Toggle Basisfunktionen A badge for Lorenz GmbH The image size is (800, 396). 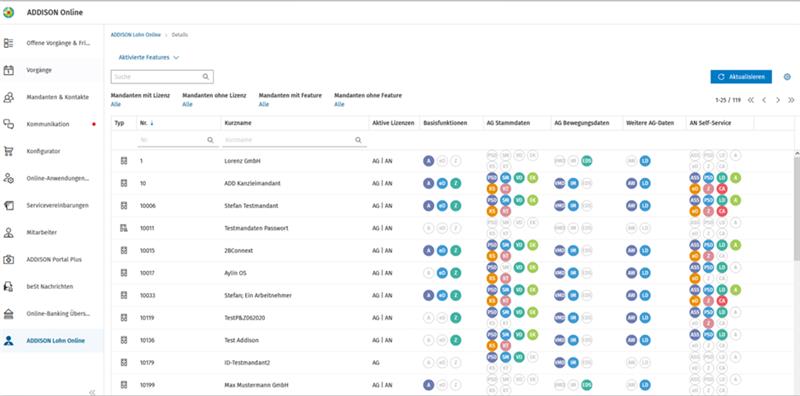click(x=429, y=161)
